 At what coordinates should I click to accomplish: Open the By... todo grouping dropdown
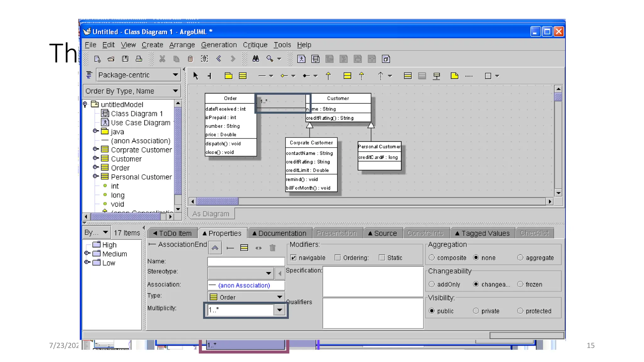pos(97,233)
